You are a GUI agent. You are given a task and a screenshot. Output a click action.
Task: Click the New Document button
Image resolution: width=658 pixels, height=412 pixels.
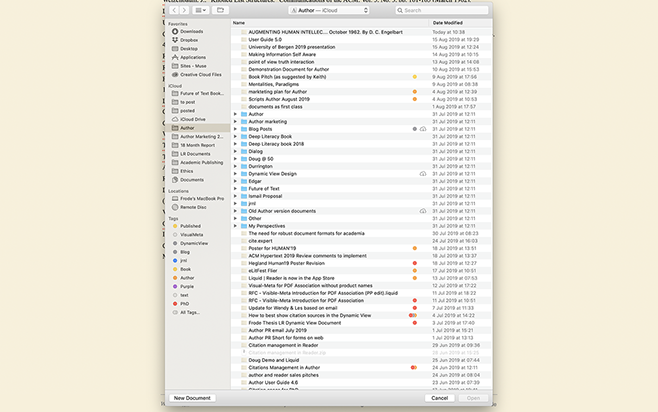click(191, 398)
